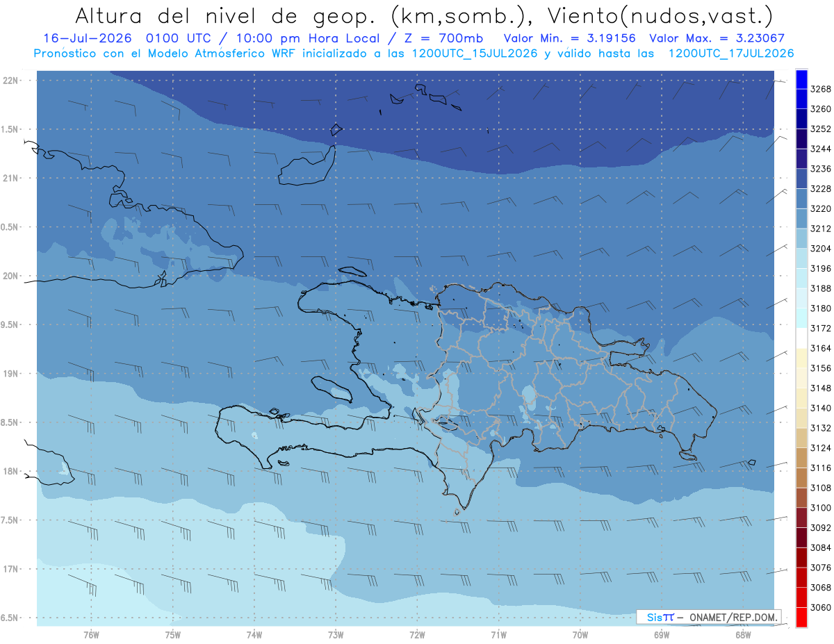Click the '3220' colorbar value
Viewport: 834px width, 644px height.
coord(821,208)
